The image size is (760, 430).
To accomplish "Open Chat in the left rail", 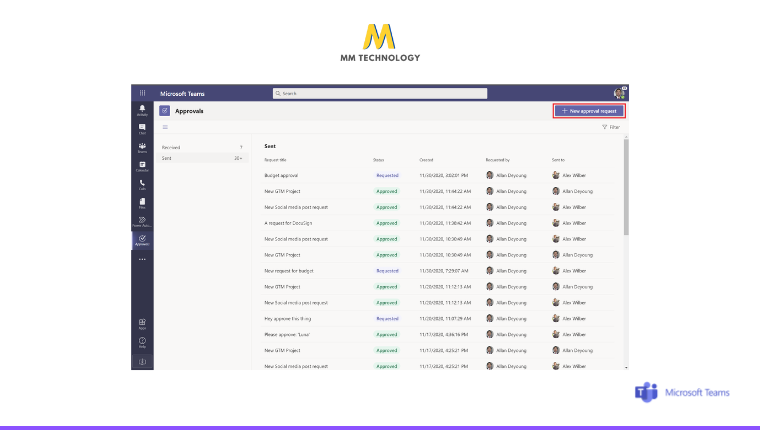I will pos(142,129).
